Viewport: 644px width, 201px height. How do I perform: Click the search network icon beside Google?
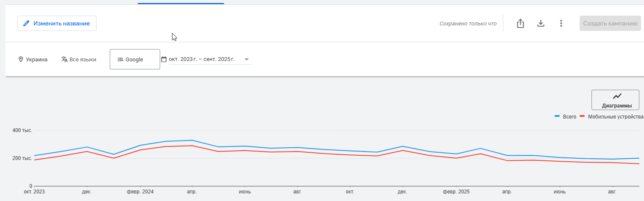pos(120,60)
